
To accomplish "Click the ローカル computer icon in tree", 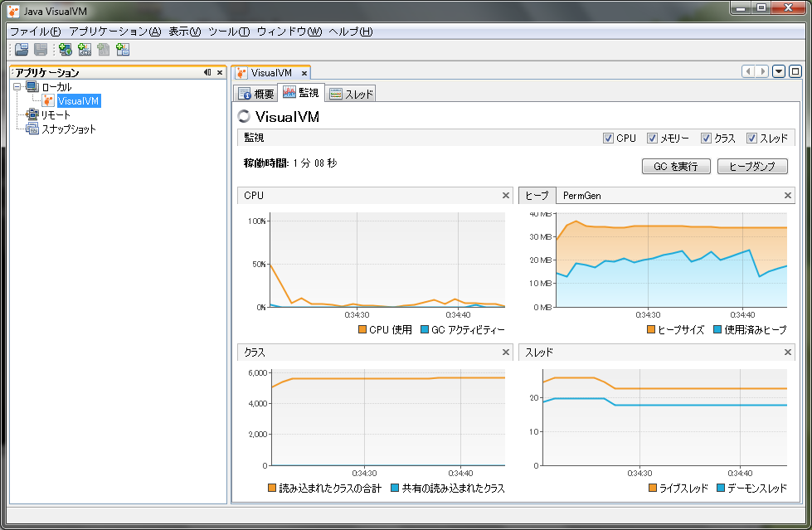I will tap(32, 86).
